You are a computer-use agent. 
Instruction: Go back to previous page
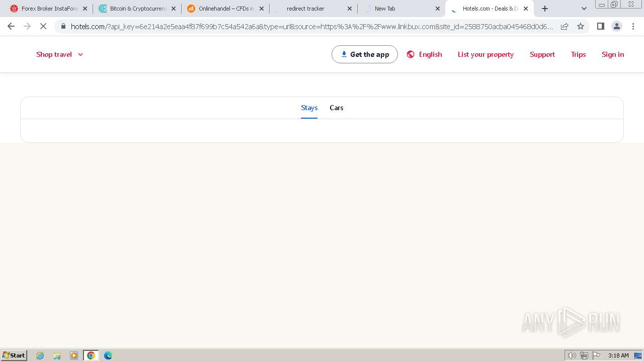tap(11, 26)
